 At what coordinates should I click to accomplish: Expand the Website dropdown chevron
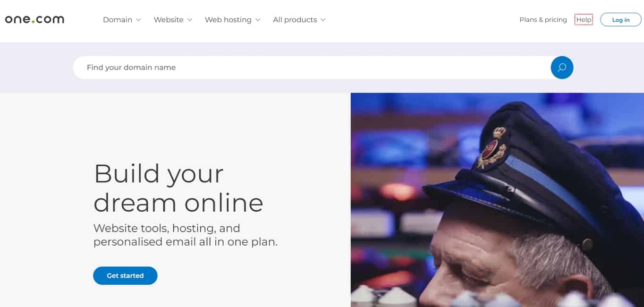189,20
